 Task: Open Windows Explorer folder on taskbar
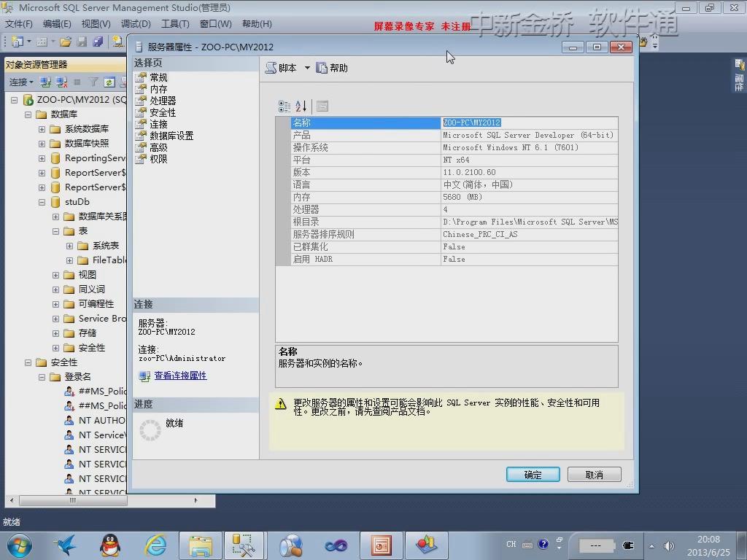tap(201, 545)
